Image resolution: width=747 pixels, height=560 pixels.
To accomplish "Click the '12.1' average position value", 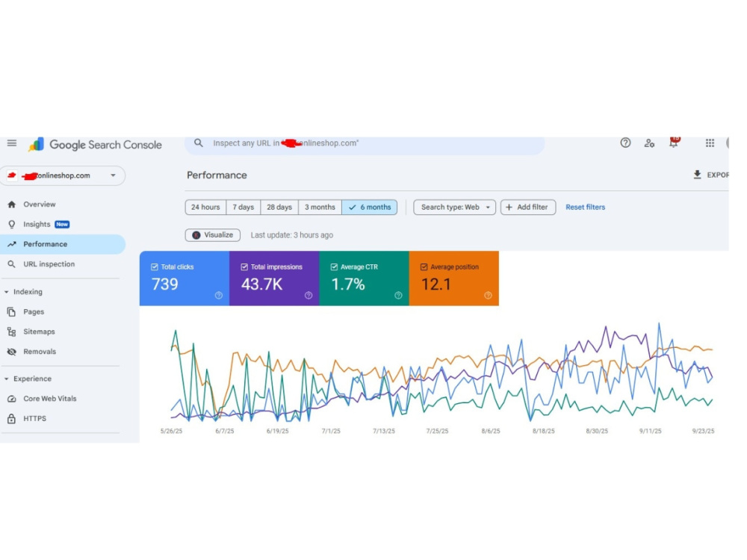I will click(x=436, y=284).
